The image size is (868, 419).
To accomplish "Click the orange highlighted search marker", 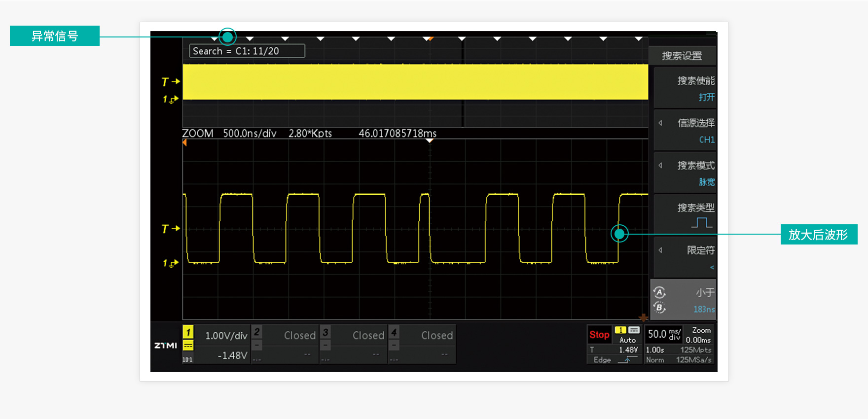I will coord(431,38).
